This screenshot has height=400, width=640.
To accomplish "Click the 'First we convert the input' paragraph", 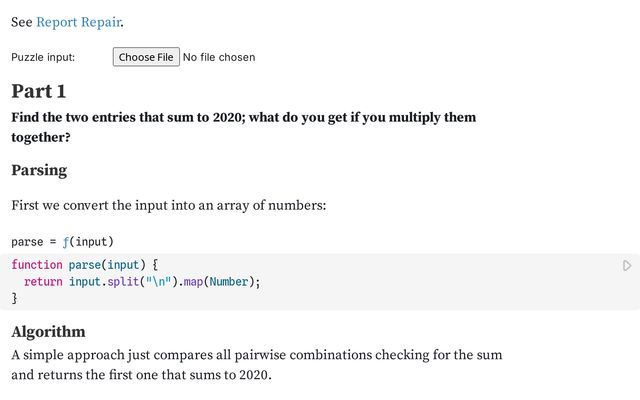I will 169,205.
